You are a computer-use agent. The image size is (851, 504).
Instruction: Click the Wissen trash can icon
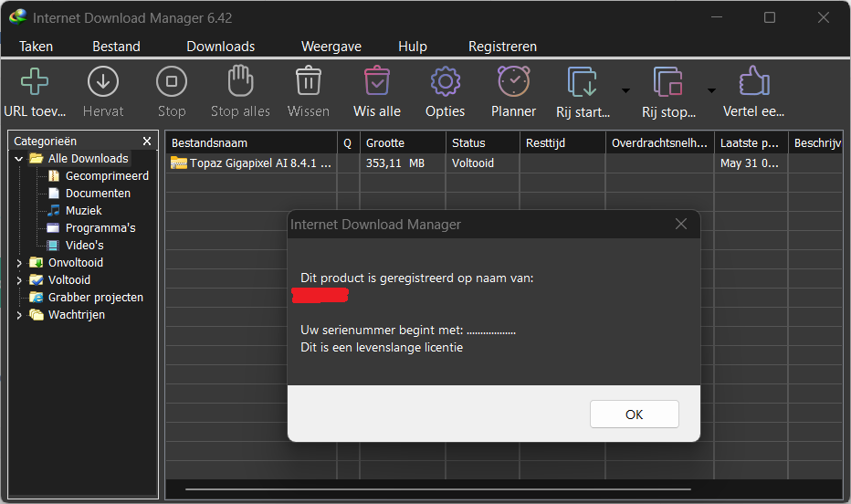pyautogui.click(x=309, y=81)
